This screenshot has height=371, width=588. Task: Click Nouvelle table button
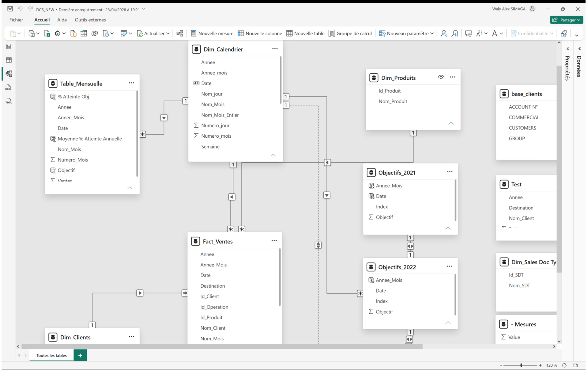coord(305,33)
